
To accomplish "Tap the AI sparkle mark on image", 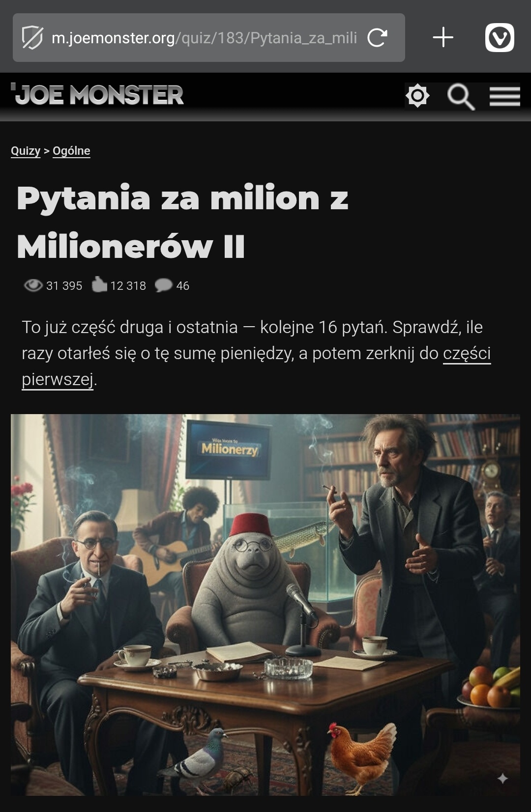I will (x=502, y=778).
